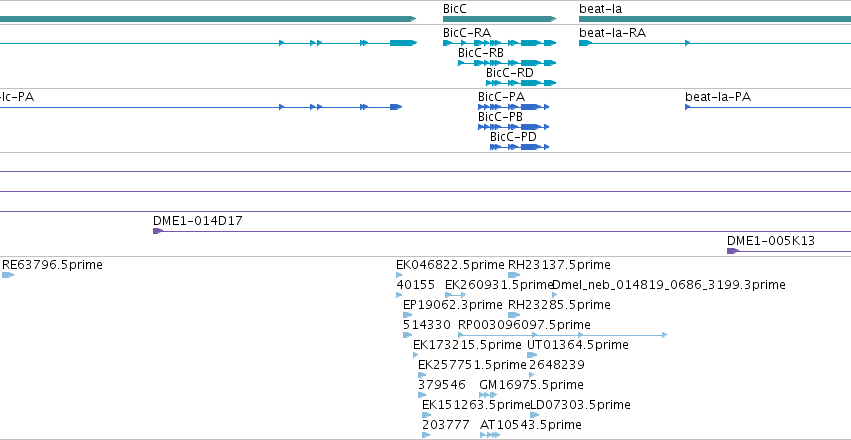Click the UT01364.5prime EST label
This screenshot has width=851, height=440.
(x=578, y=345)
